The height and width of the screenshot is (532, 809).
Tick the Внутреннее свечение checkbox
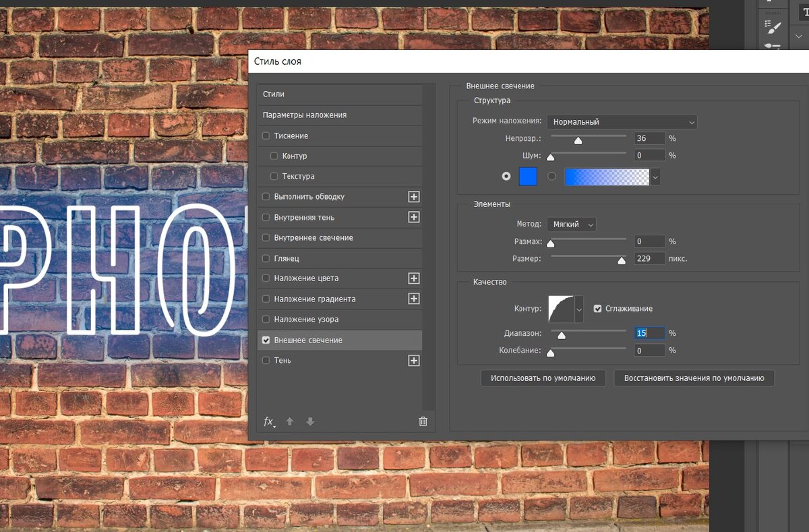pyautogui.click(x=266, y=237)
